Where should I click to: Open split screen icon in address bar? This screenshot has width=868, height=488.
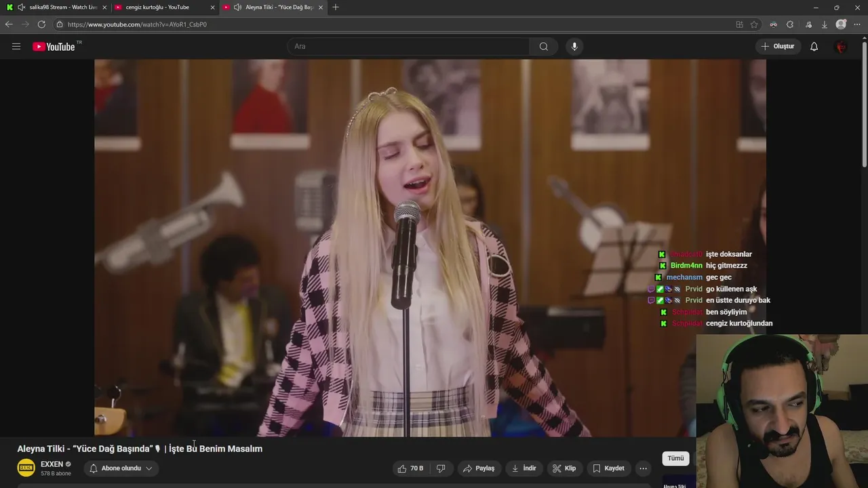(x=739, y=24)
